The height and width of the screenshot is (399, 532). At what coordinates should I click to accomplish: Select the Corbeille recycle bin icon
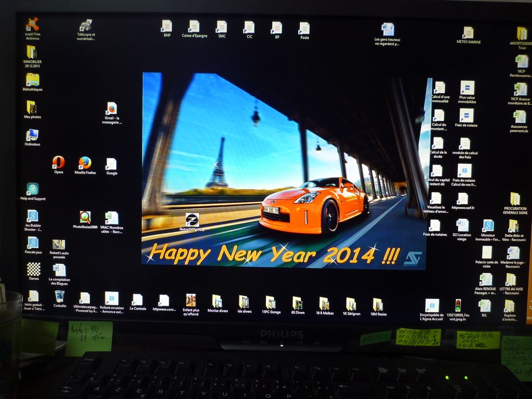pyautogui.click(x=60, y=296)
